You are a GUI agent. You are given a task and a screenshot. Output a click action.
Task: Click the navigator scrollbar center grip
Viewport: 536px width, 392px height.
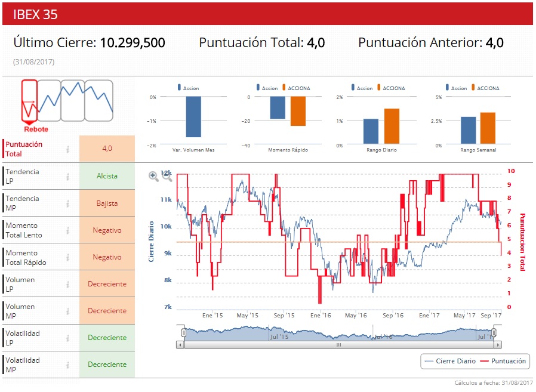[339, 345]
